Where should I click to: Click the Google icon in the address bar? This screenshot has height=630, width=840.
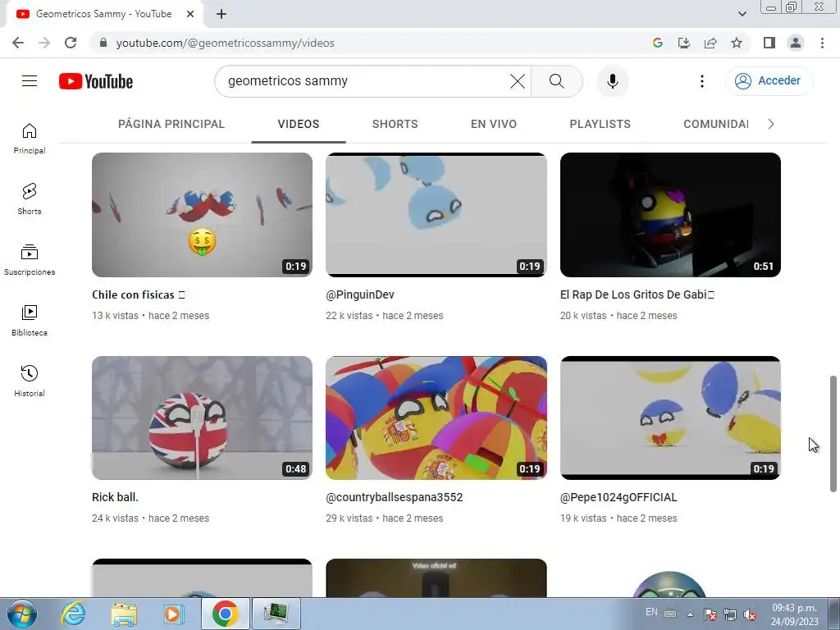point(658,43)
